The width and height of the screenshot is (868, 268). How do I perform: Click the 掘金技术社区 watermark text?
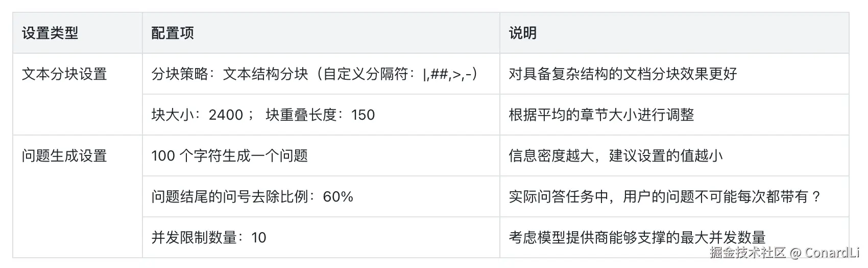coord(747,253)
